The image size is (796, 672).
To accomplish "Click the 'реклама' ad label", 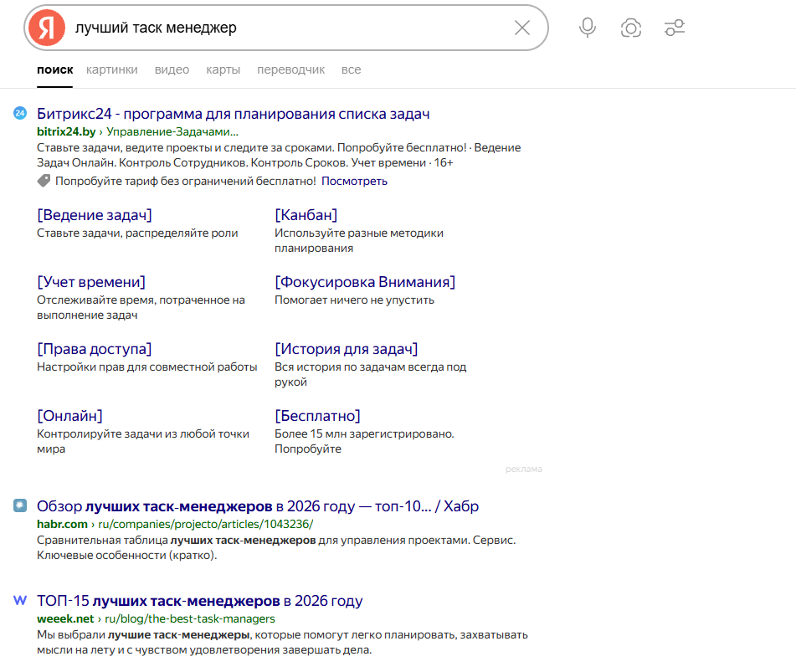I will (523, 469).
